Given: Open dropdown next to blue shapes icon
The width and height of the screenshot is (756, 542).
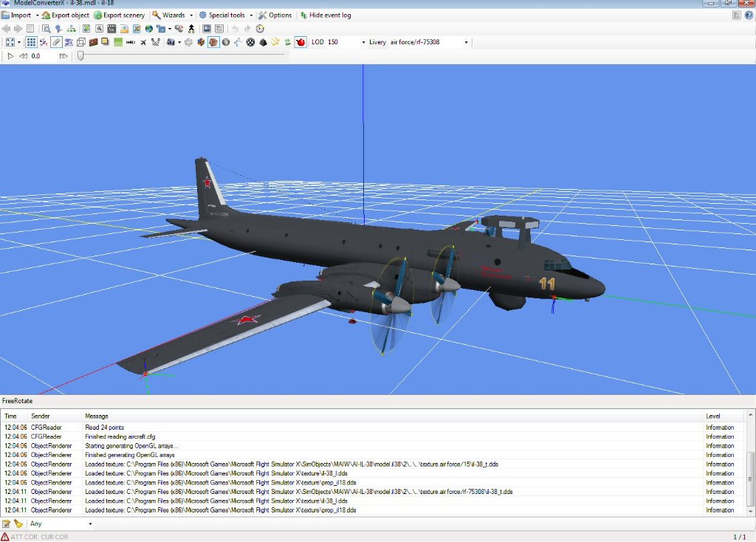Looking at the screenshot, I should coord(170,29).
